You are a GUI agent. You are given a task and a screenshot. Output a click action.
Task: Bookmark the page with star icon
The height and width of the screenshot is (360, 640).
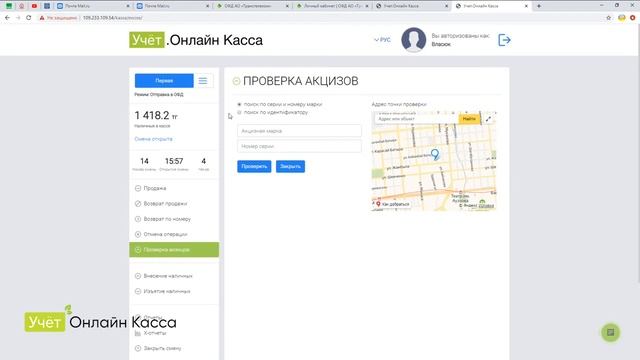609,18
